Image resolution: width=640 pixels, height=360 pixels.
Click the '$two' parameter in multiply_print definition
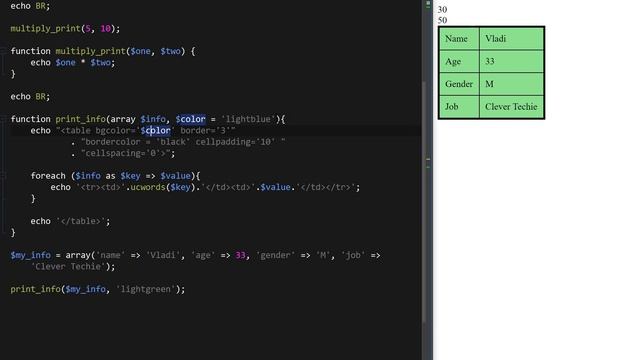coord(170,51)
